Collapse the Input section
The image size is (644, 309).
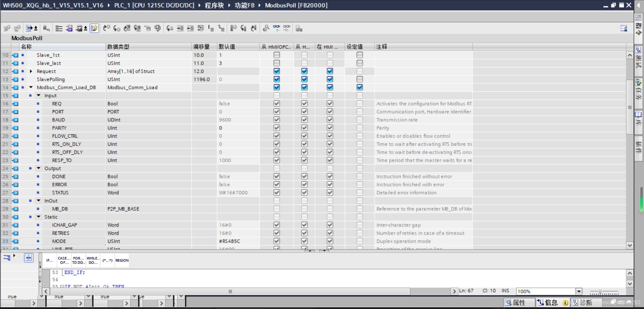(x=38, y=95)
